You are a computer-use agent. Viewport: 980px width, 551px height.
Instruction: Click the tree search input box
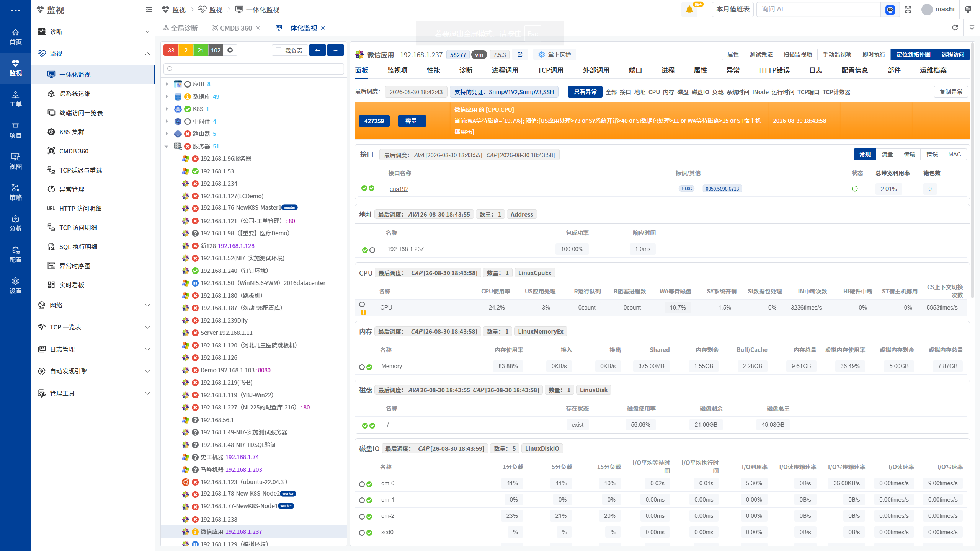(x=253, y=68)
